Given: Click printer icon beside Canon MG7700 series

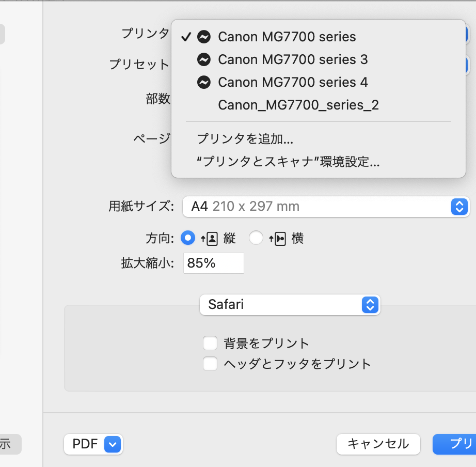Looking at the screenshot, I should tap(204, 37).
